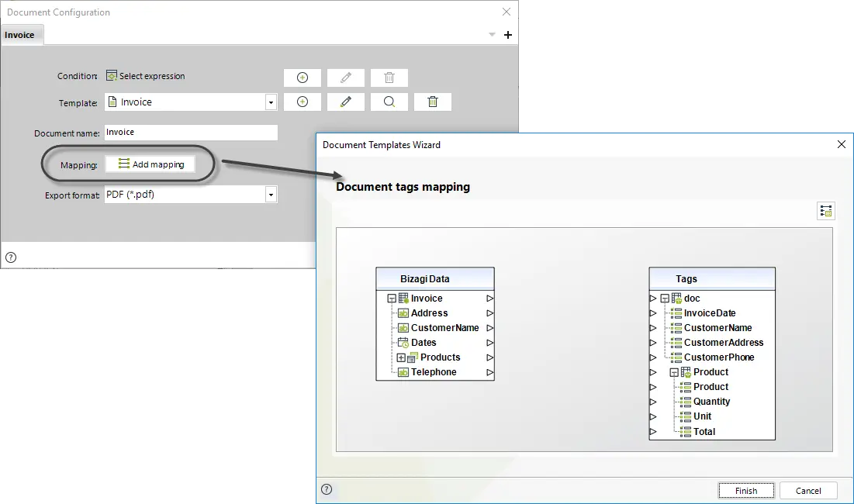Click connector arrow beside Telephone
Viewport: 854px width, 504px height.
click(489, 372)
